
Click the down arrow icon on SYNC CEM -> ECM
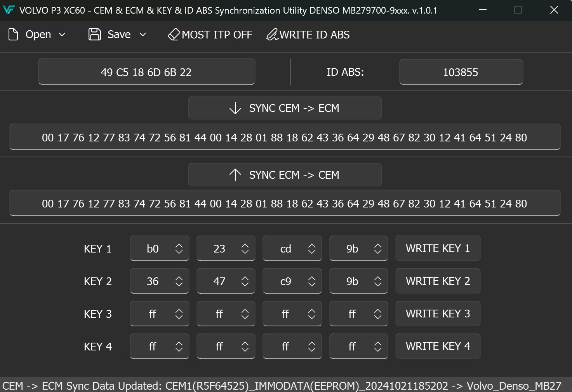coord(235,108)
